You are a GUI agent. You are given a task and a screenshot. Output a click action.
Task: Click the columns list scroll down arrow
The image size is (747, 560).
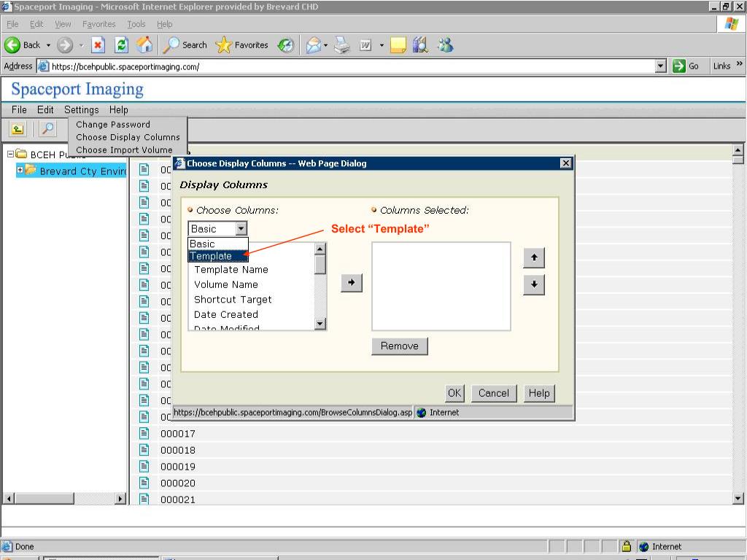click(320, 324)
